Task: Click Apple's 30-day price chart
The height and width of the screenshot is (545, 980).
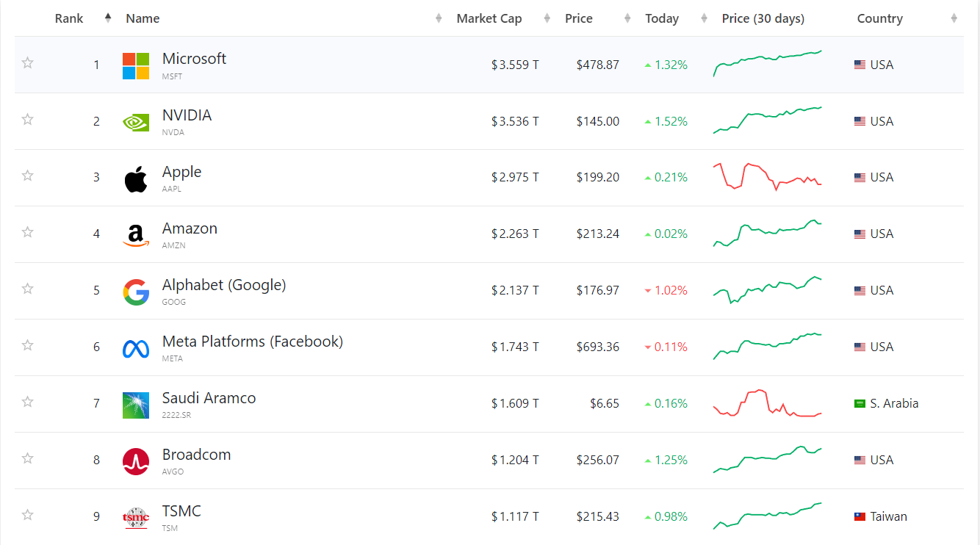Action: [768, 176]
